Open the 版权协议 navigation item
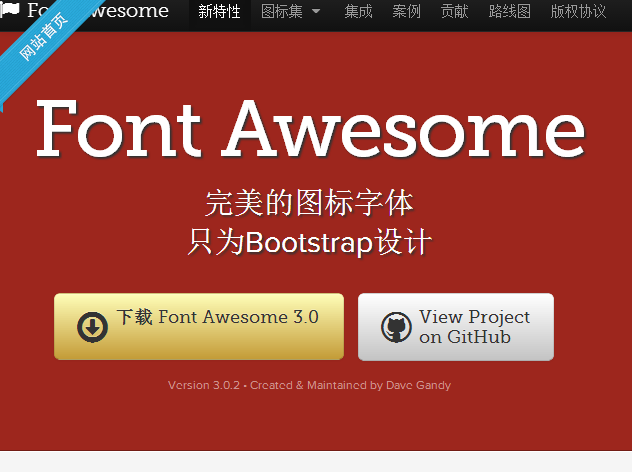632x472 pixels. click(x=578, y=11)
